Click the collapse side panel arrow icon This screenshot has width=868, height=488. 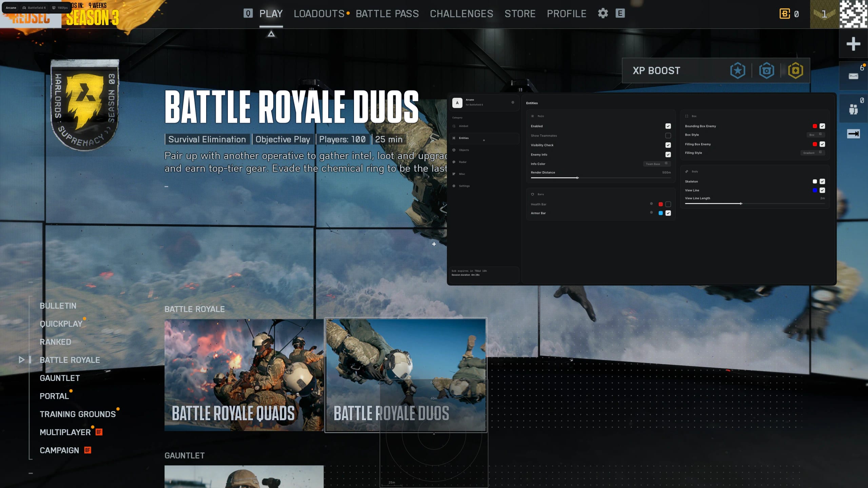pyautogui.click(x=853, y=134)
